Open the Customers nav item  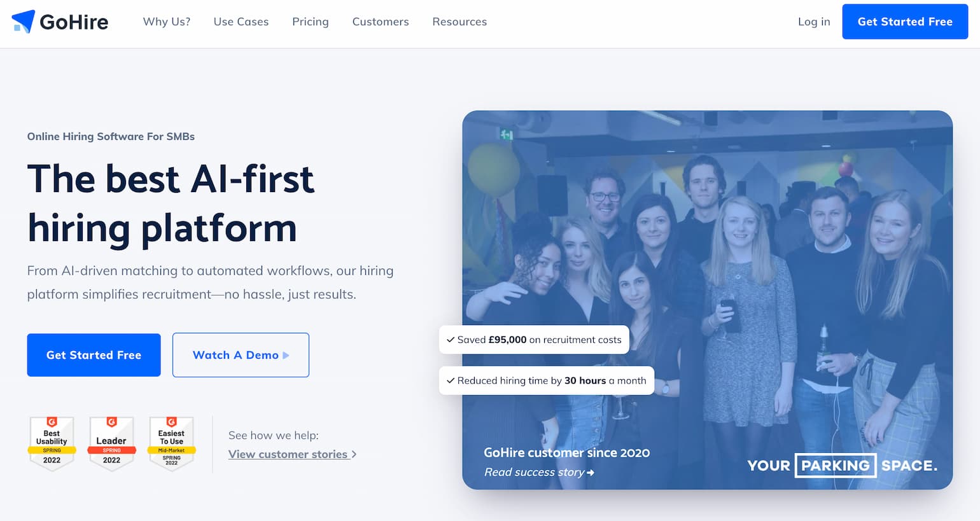pyautogui.click(x=381, y=22)
